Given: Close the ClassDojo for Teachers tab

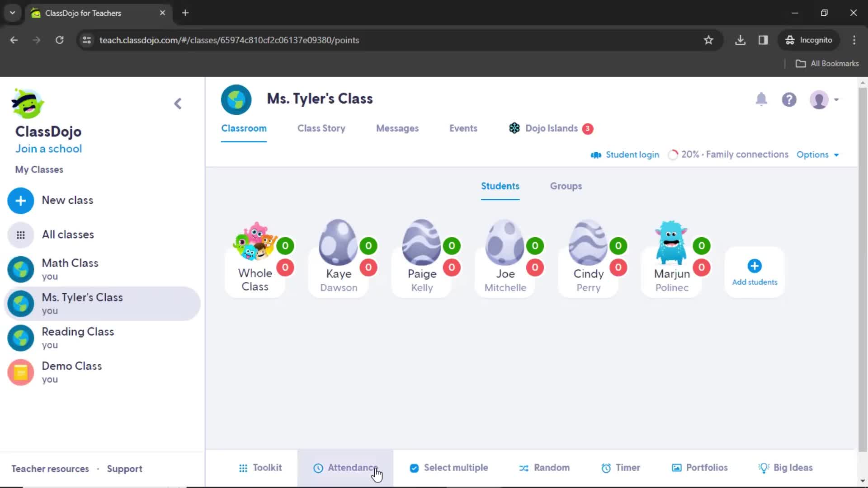Looking at the screenshot, I should pyautogui.click(x=162, y=13).
